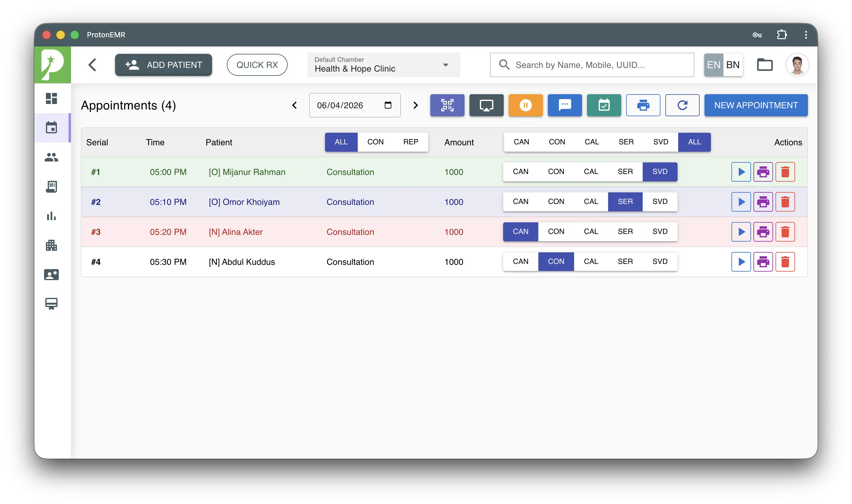This screenshot has height=504, width=852.
Task: Set Mijanur Rahman status to SVD
Action: pos(660,172)
